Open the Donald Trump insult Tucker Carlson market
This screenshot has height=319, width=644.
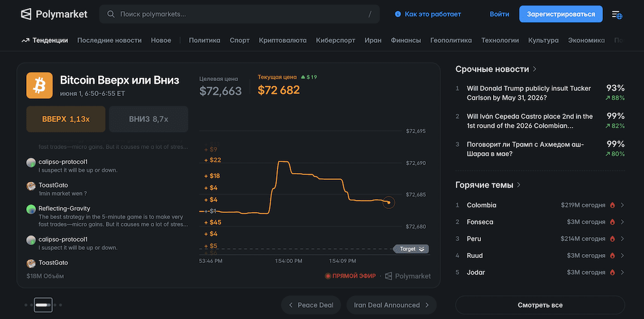tap(529, 93)
